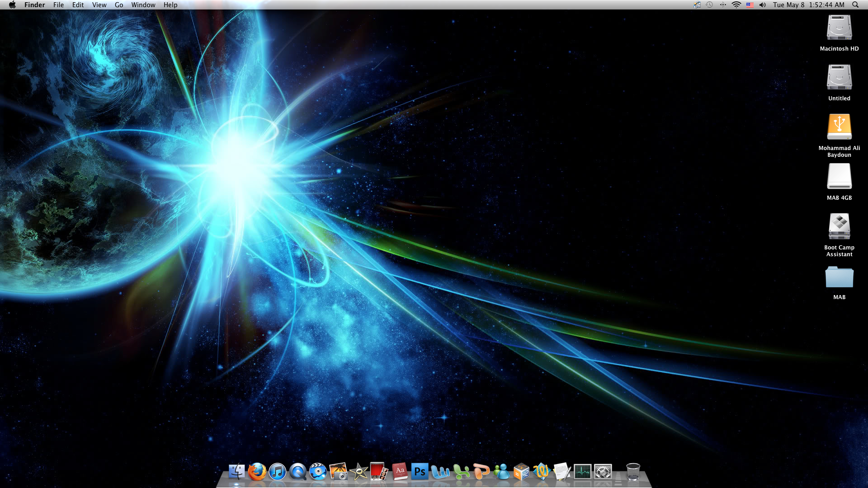
Task: Open the Go menu
Action: tap(119, 5)
